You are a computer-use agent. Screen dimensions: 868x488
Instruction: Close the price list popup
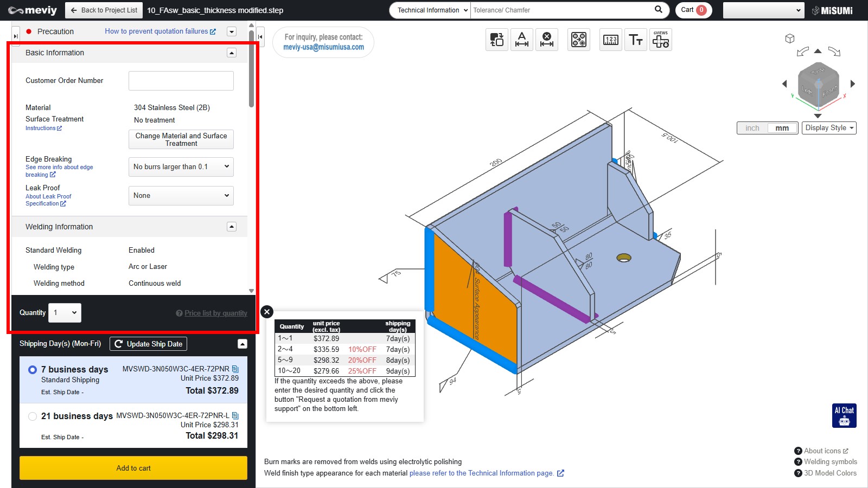click(x=266, y=312)
